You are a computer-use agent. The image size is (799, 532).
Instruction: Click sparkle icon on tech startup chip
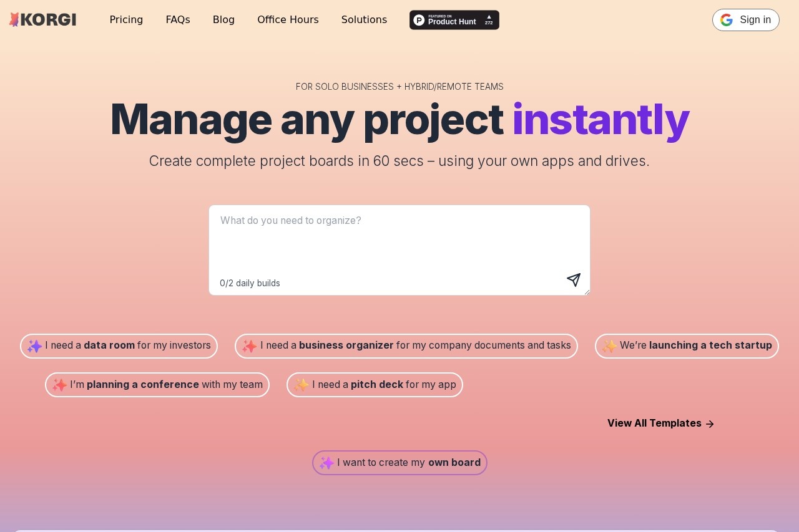[609, 346]
